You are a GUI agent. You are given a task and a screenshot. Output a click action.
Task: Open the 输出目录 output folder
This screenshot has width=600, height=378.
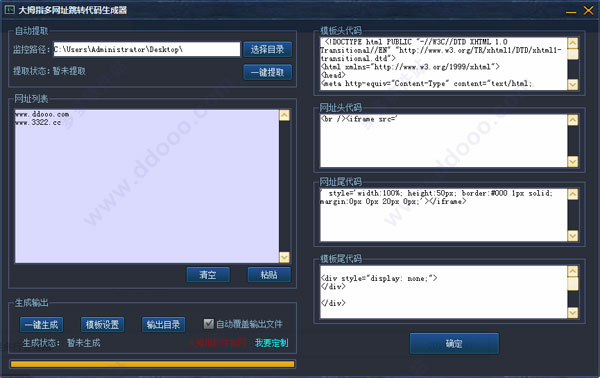163,325
